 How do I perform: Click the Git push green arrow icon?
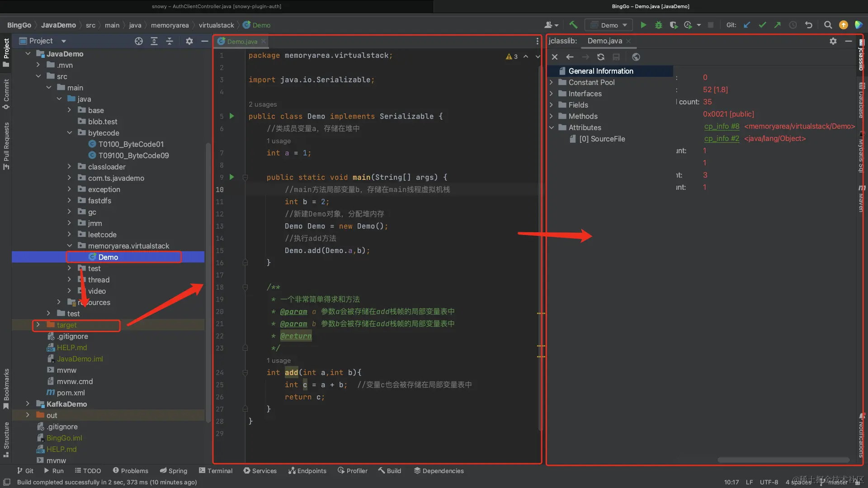pyautogui.click(x=778, y=25)
